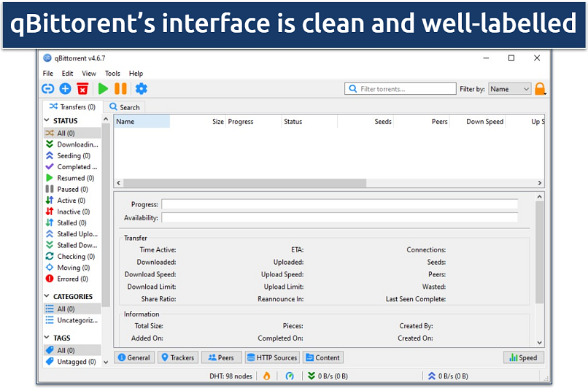
Task: Click the torrent list right scroll arrow
Action: 540,183
